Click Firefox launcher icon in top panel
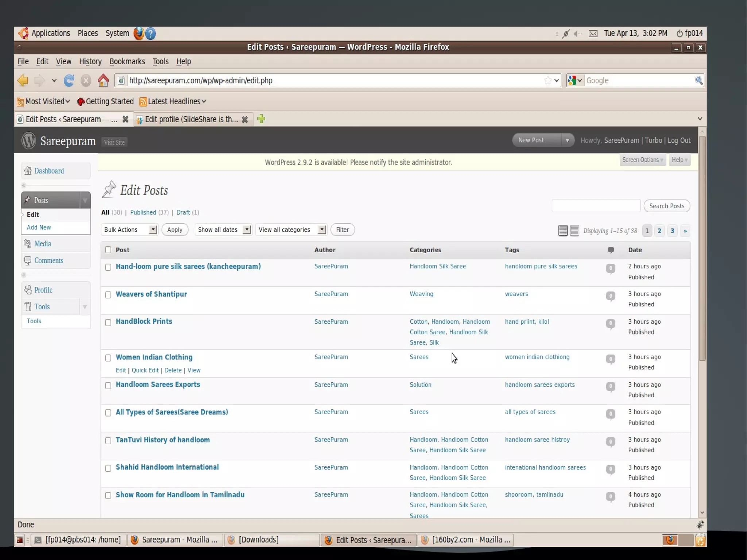 coord(139,33)
